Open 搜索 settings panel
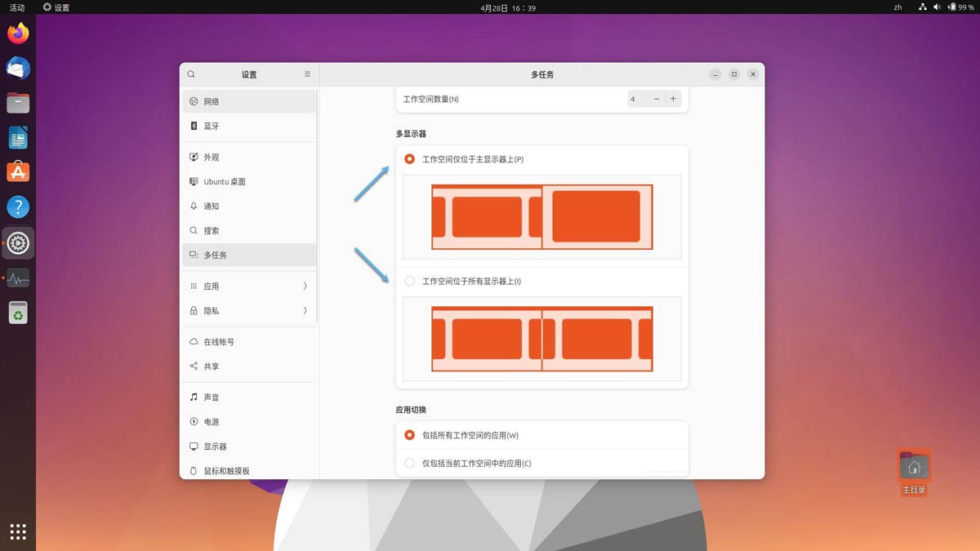 click(x=249, y=231)
